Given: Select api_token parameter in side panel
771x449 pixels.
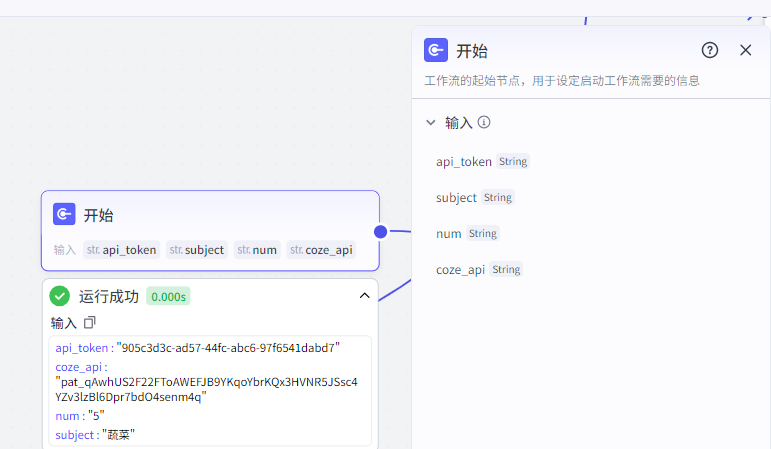Looking at the screenshot, I should (464, 162).
